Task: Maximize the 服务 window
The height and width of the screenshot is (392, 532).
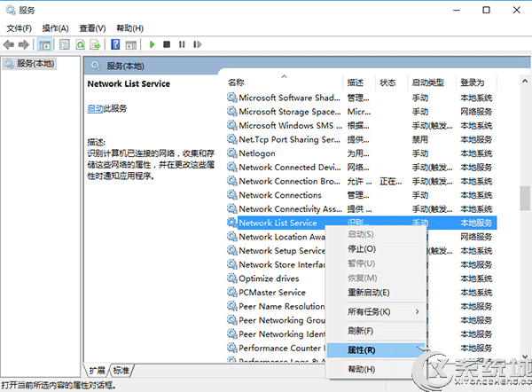Action: click(x=486, y=10)
